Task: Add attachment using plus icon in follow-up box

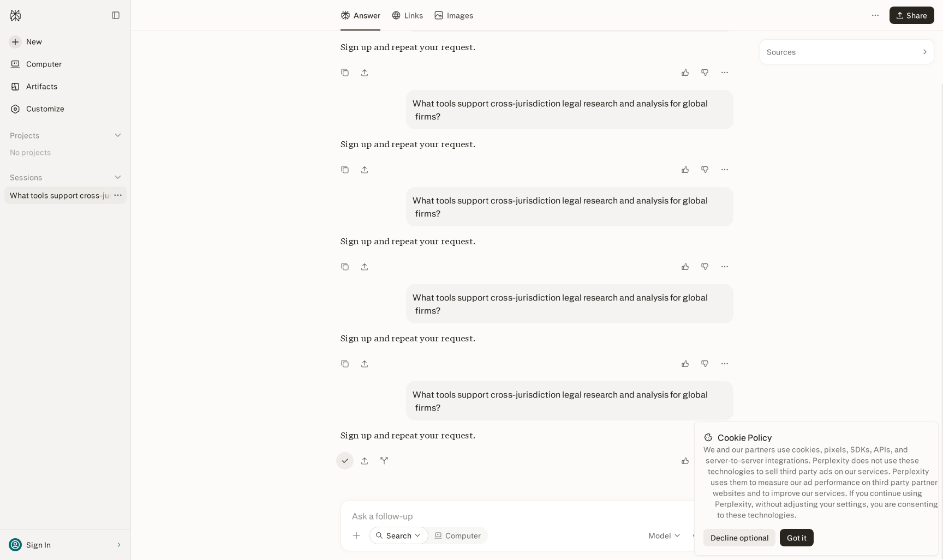Action: tap(356, 535)
